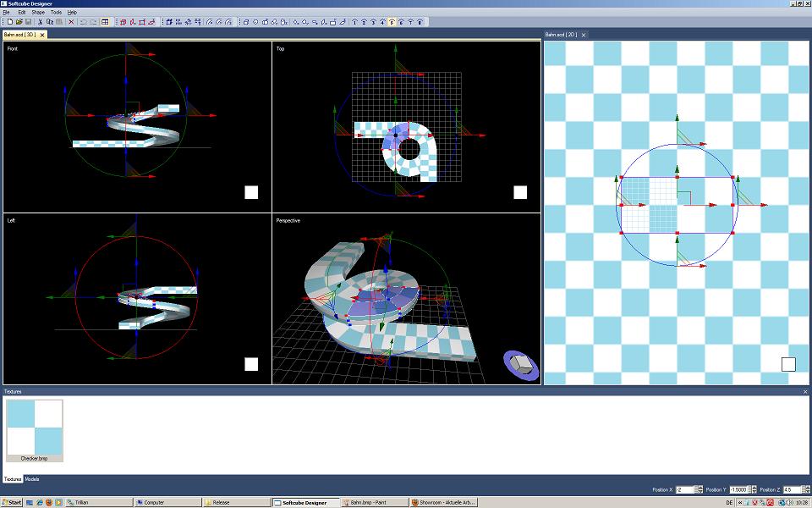
Task: Click the white square in Top viewport
Action: (x=520, y=192)
